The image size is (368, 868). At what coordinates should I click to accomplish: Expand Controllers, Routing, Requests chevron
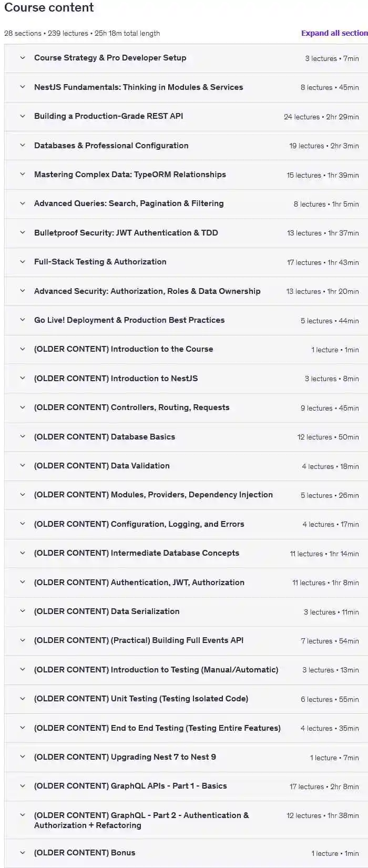click(x=23, y=407)
